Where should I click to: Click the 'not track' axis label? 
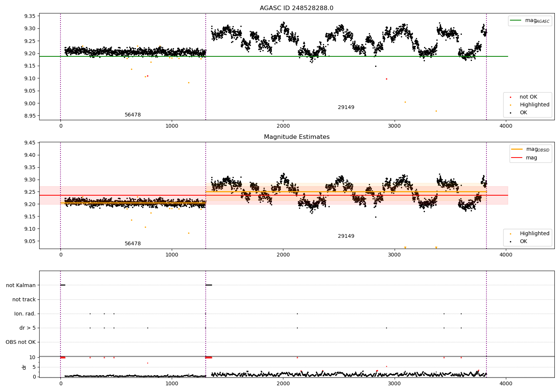[x=24, y=299]
